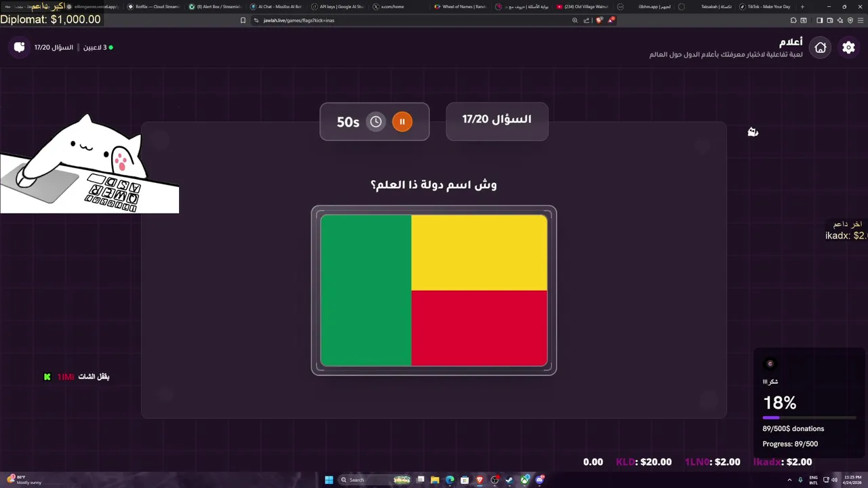This screenshot has height=488, width=868.
Task: Click the Brave Shields lion icon
Action: point(599,20)
